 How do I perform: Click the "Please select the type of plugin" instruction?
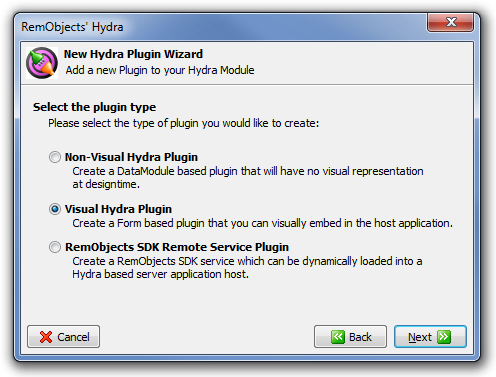click(x=184, y=123)
